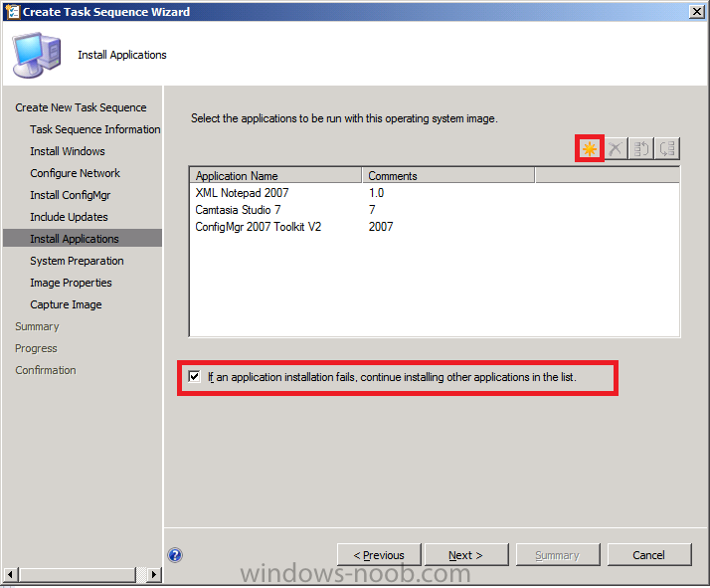710x588 pixels.
Task: Click the 1.0 comment cell
Action: click(x=376, y=193)
